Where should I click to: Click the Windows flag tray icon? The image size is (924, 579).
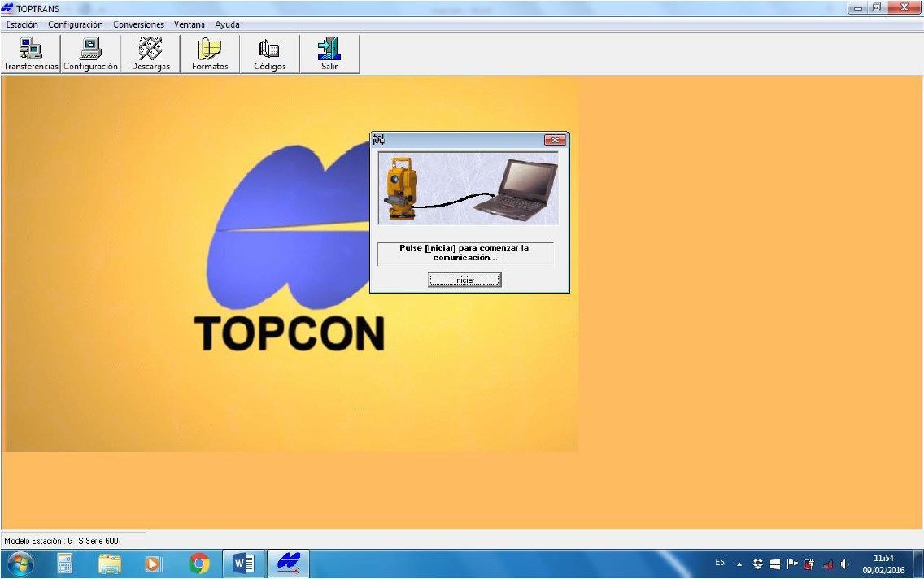[x=775, y=564]
